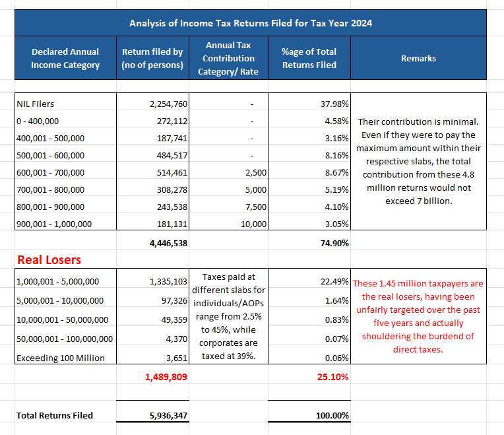The width and height of the screenshot is (504, 435).
Task: Click the 'Taxes paid at different slabs' cell
Action: [x=228, y=316]
